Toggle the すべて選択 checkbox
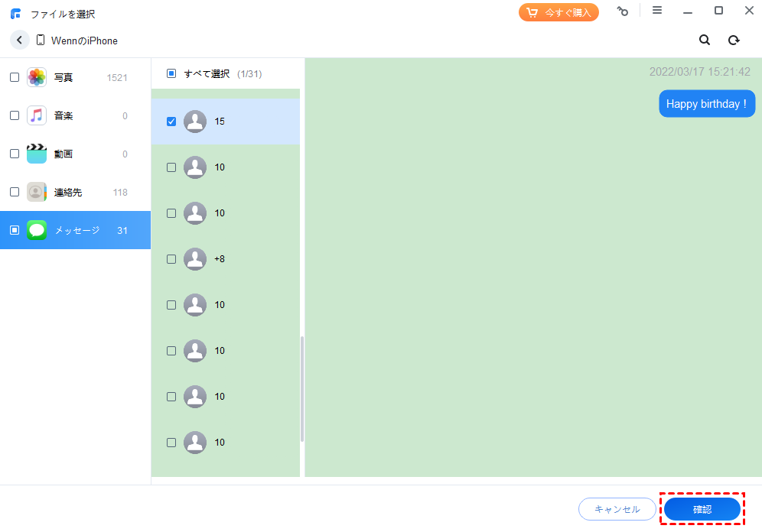The width and height of the screenshot is (762, 532). tap(171, 73)
